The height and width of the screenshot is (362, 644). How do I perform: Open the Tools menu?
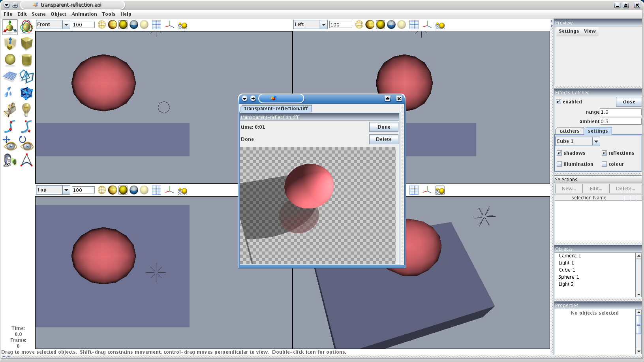coord(109,14)
